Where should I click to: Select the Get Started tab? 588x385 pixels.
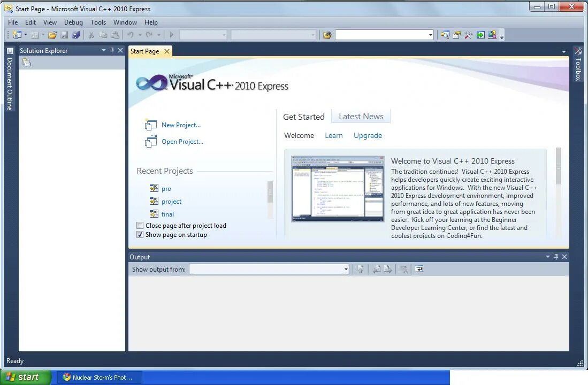304,117
